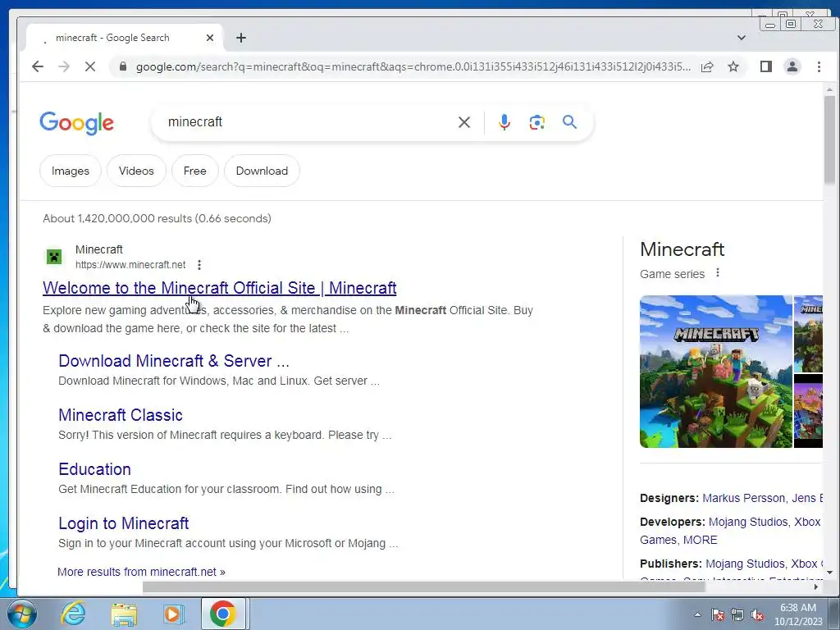Open Markus Persson designer link
This screenshot has height=630, width=840.
click(742, 498)
